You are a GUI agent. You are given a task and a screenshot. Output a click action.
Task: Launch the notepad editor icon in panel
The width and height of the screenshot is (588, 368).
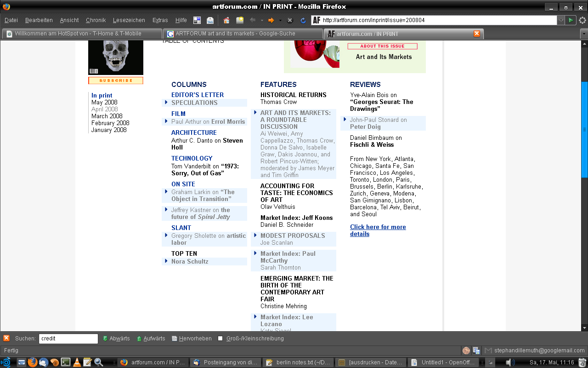pyautogui.click(x=87, y=362)
